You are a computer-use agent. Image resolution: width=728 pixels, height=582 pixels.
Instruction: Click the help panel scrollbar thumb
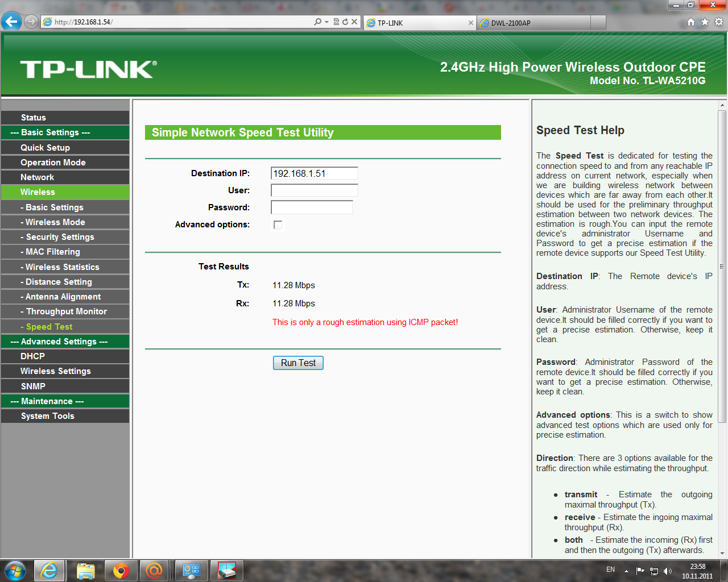pos(722,267)
